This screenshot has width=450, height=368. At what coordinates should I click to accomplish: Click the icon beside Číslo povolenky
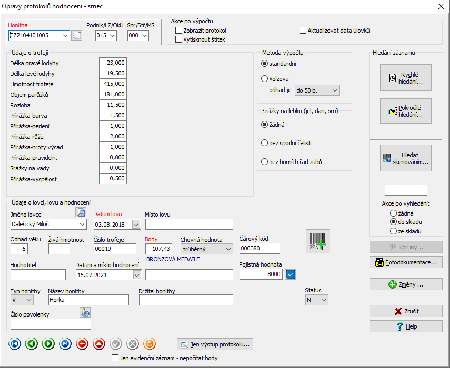point(85,312)
